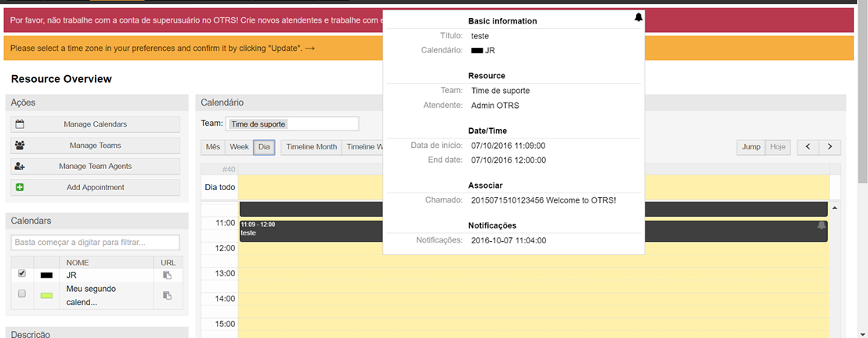Click the add-user icon beside Manage Team Agents
Viewport: 868px width, 338px height.
tap(20, 167)
